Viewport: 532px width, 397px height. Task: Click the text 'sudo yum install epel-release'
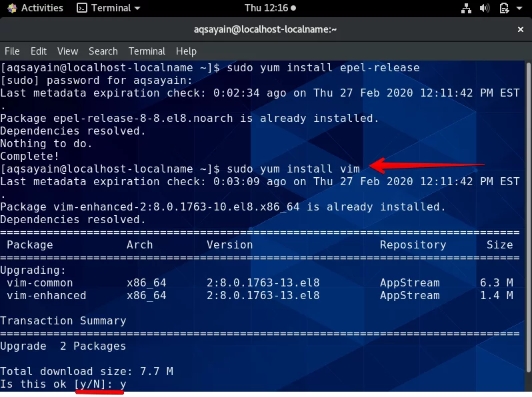tap(323, 68)
